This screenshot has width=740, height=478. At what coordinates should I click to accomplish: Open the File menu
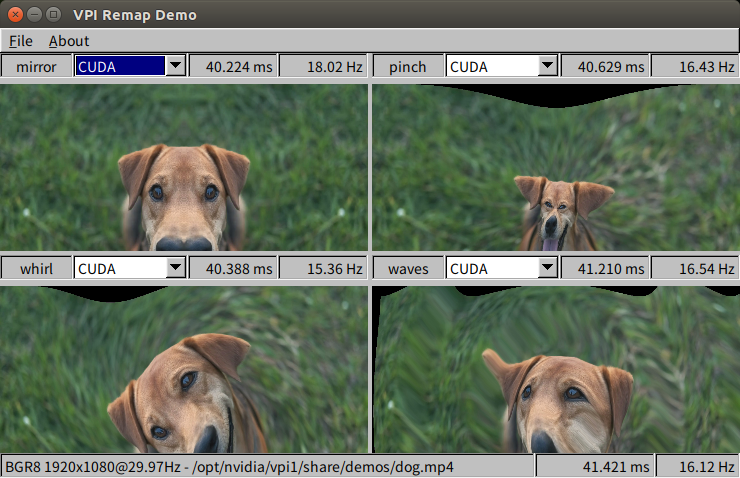pos(21,41)
